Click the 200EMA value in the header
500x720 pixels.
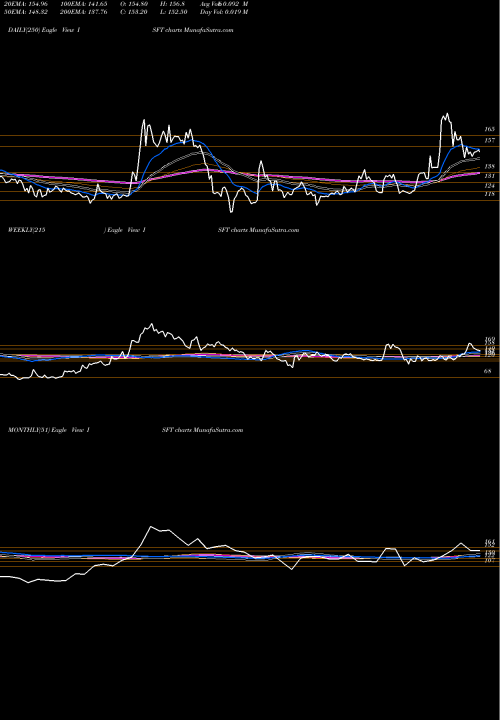coord(84,11)
